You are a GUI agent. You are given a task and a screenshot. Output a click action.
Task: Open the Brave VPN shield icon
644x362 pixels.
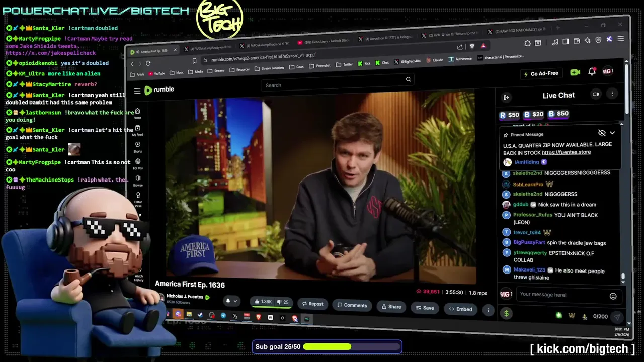(x=598, y=40)
